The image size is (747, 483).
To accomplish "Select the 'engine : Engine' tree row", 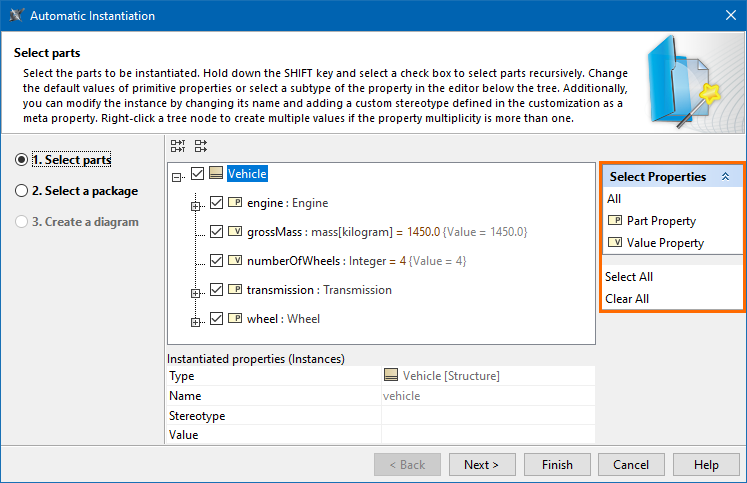I will 287,203.
